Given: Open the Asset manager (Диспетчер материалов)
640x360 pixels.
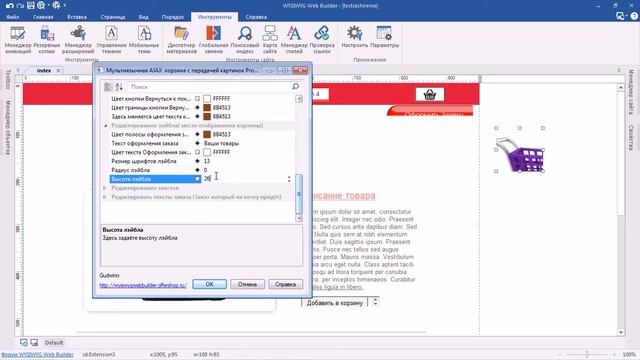Looking at the screenshot, I should (x=182, y=40).
